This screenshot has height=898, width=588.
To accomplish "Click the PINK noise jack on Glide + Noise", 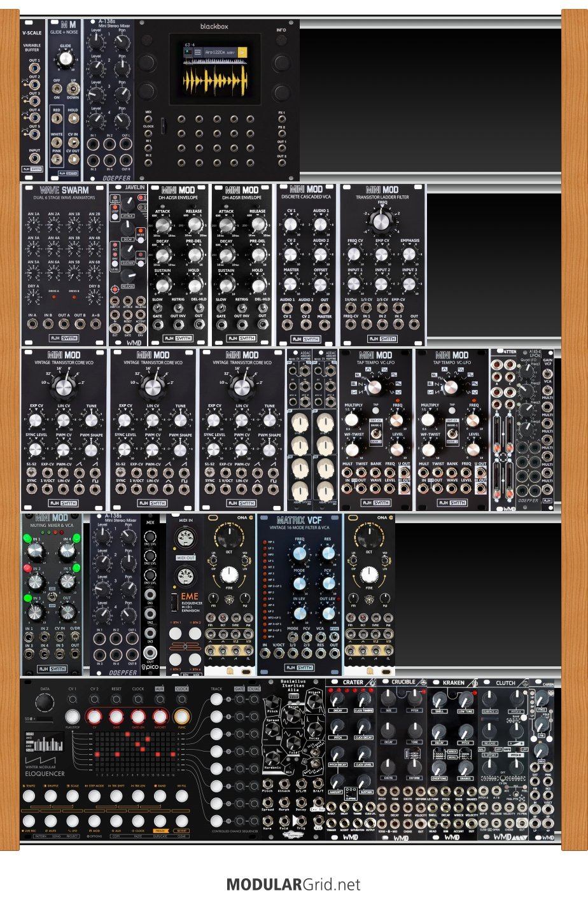I will point(57,159).
